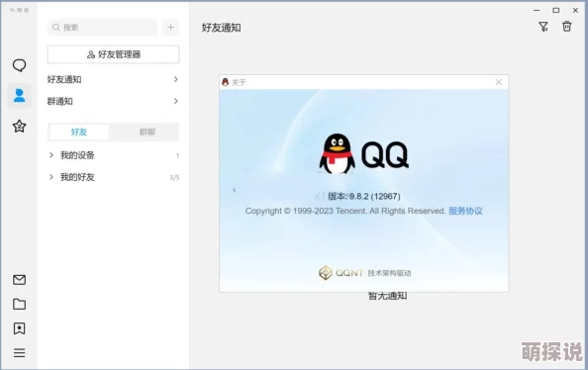Image resolution: width=588 pixels, height=370 pixels.
Task: Click the Copyright 1999-2023 Tencent text
Action: coord(345,211)
